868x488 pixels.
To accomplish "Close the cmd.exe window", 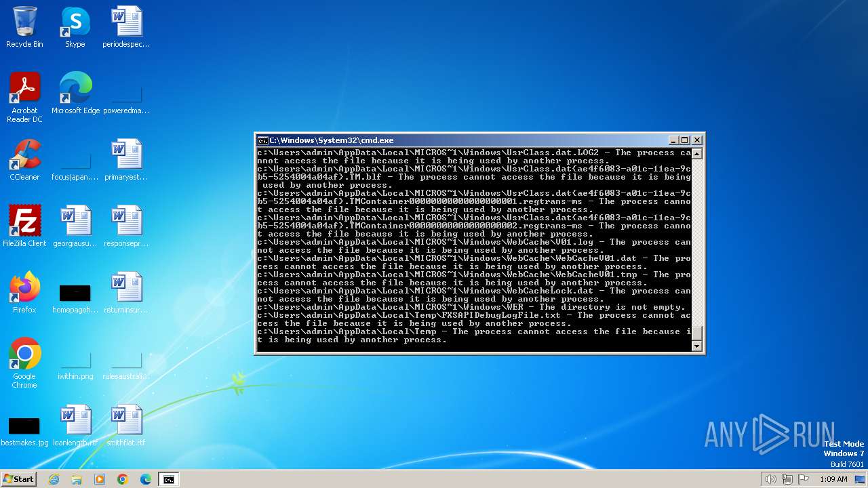I will click(696, 140).
